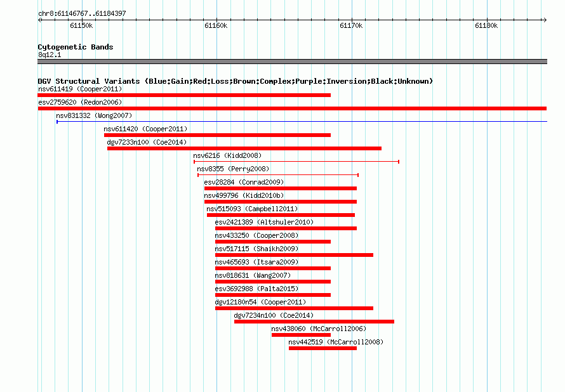Image resolution: width=565 pixels, height=392 pixels.
Task: Click the Cytogenetic Bands track title
Action: coord(76,47)
